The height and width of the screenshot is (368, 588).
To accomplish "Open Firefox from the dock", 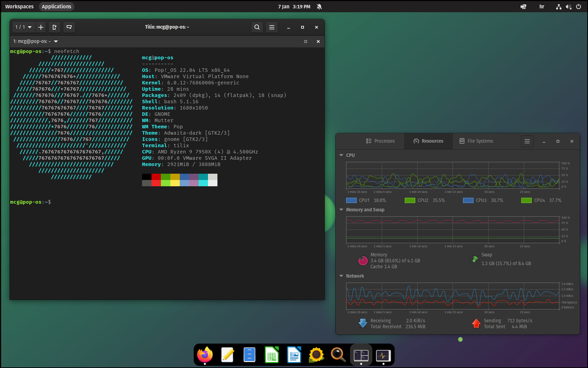I will point(205,355).
